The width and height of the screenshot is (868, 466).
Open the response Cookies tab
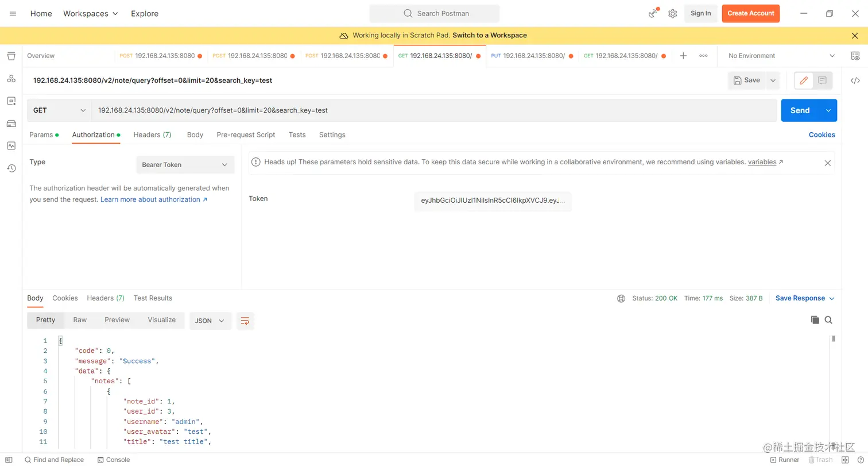65,298
